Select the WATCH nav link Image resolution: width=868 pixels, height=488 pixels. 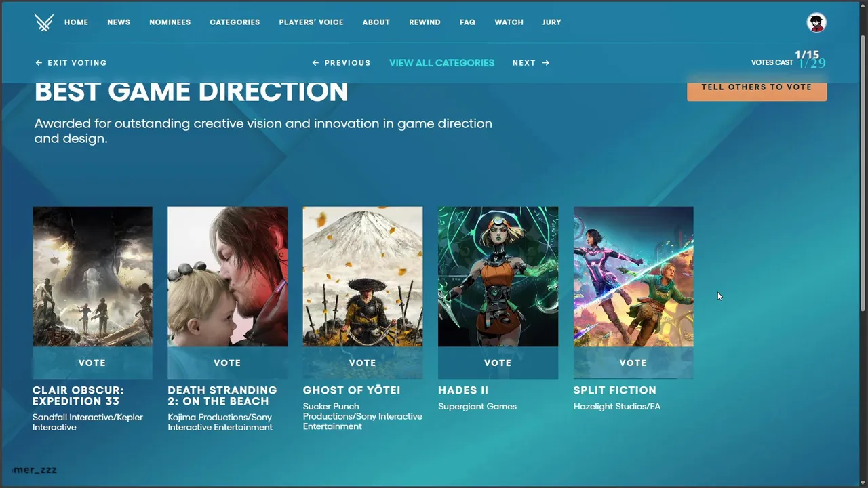click(x=509, y=22)
